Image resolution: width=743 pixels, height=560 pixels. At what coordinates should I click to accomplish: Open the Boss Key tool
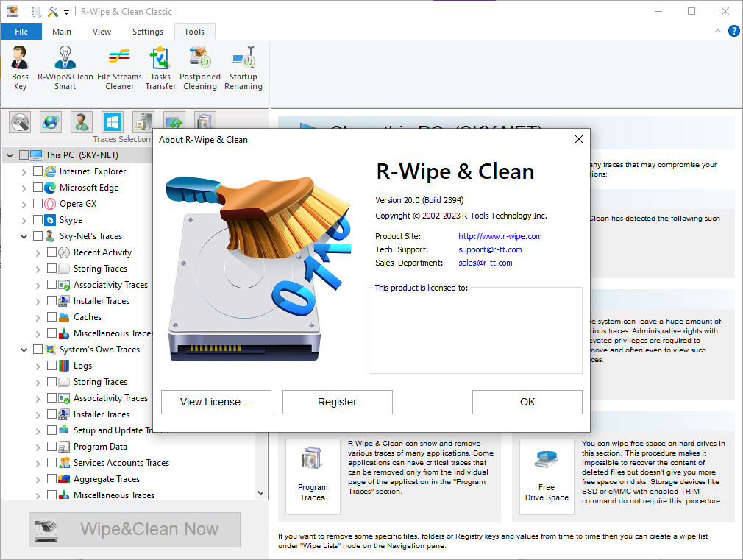(20, 68)
